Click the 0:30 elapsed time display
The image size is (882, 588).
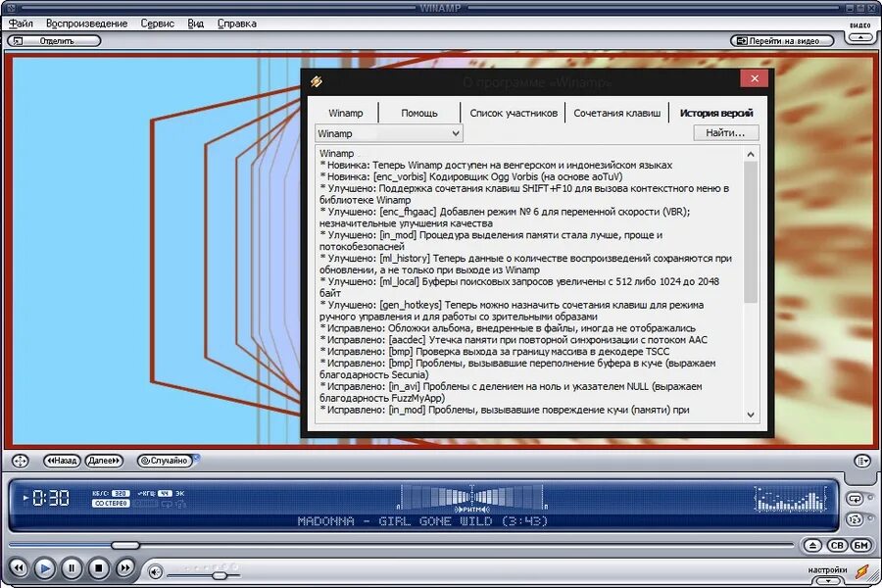point(51,498)
